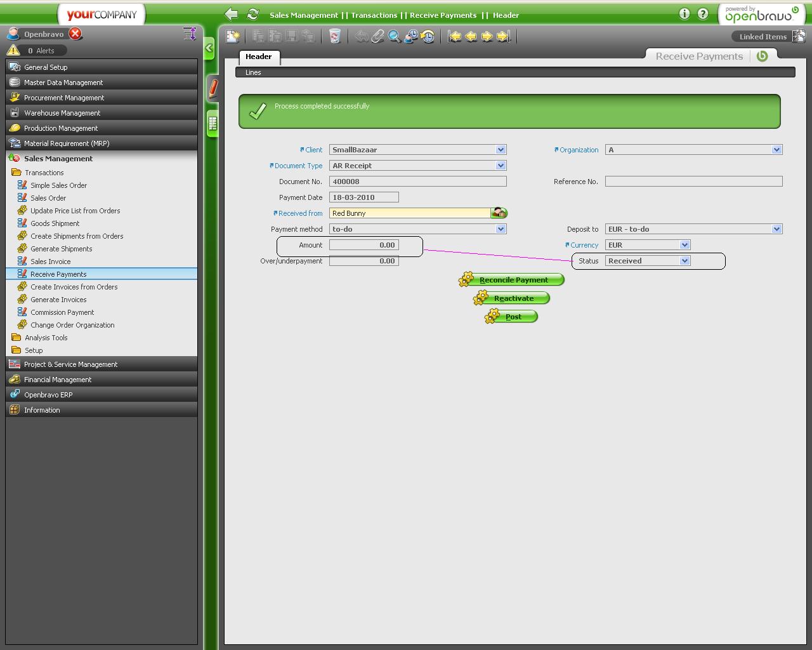This screenshot has width=812, height=650.
Task: Collapse the left menu panel with arrow
Action: 209,48
